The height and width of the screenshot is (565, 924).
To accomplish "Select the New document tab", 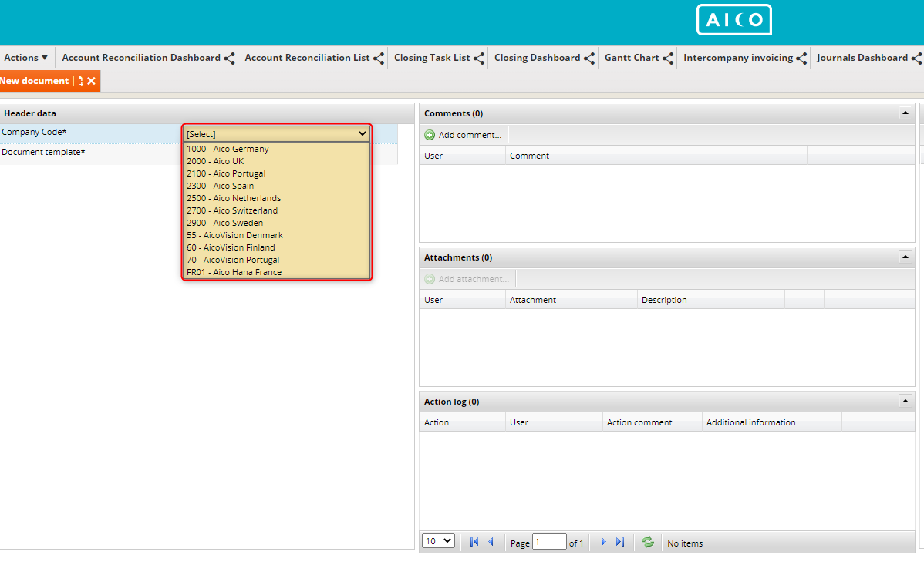I will pos(34,81).
